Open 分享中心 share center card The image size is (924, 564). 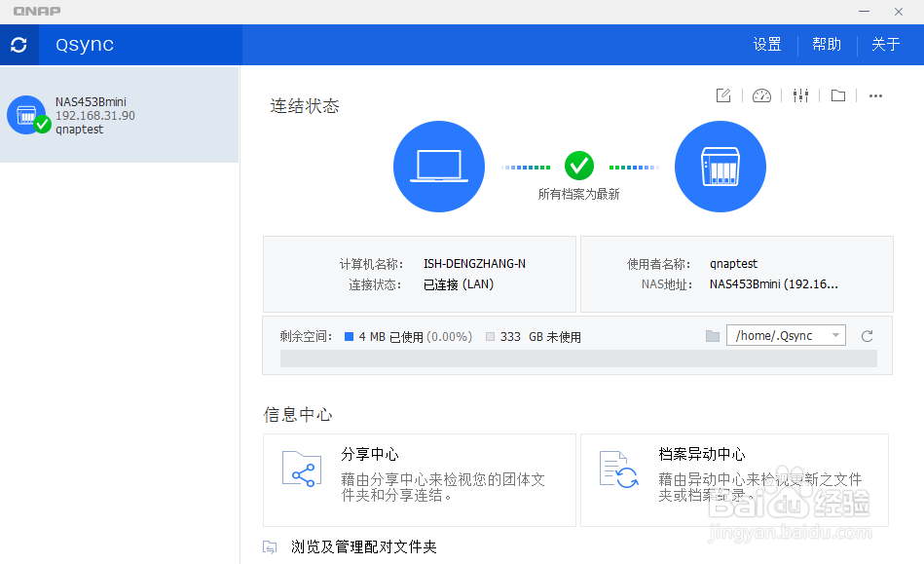419,480
